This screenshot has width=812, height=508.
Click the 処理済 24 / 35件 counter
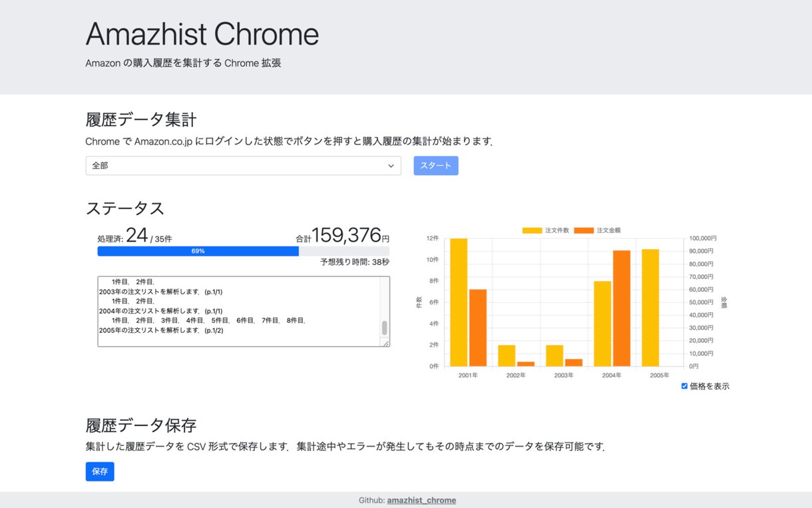[x=134, y=236]
